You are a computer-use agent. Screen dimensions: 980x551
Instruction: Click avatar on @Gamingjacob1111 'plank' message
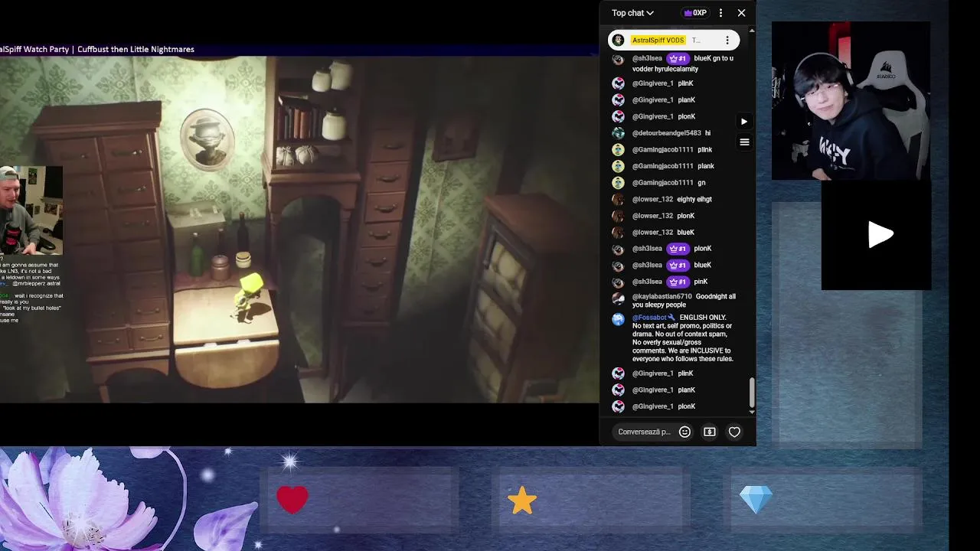click(618, 166)
